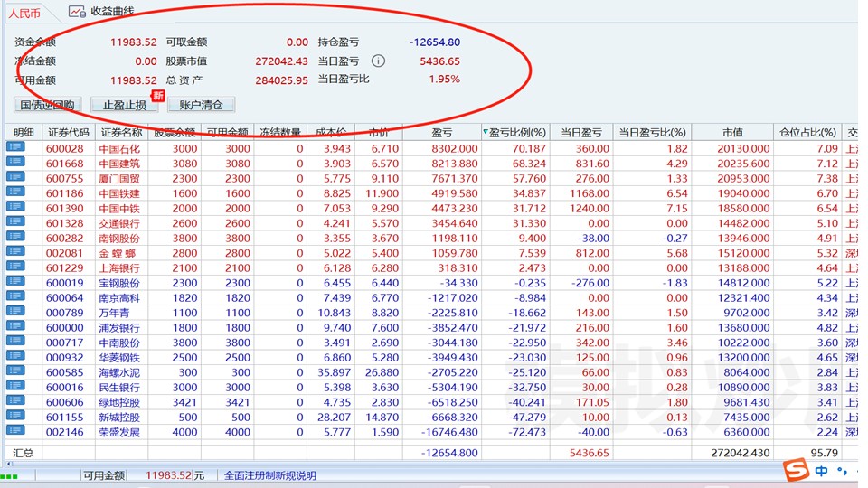Select stock code 600028
This screenshot has width=868, height=488.
tap(65, 148)
